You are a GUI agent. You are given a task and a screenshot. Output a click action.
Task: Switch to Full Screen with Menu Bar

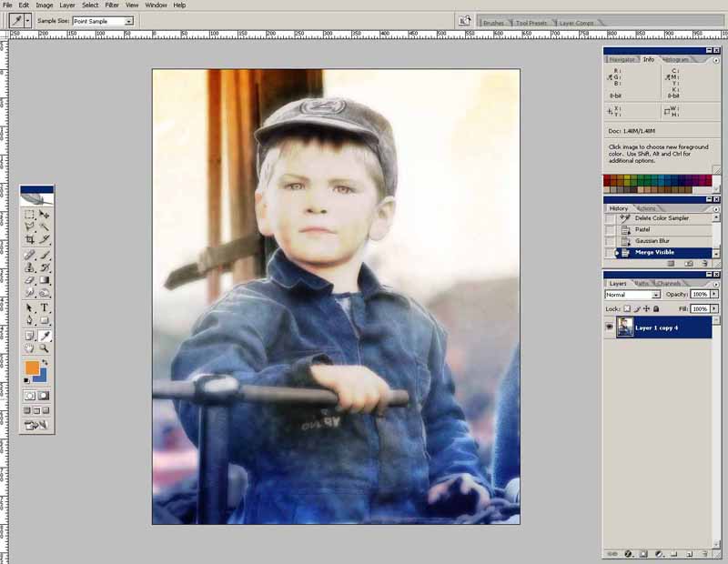coord(36,410)
